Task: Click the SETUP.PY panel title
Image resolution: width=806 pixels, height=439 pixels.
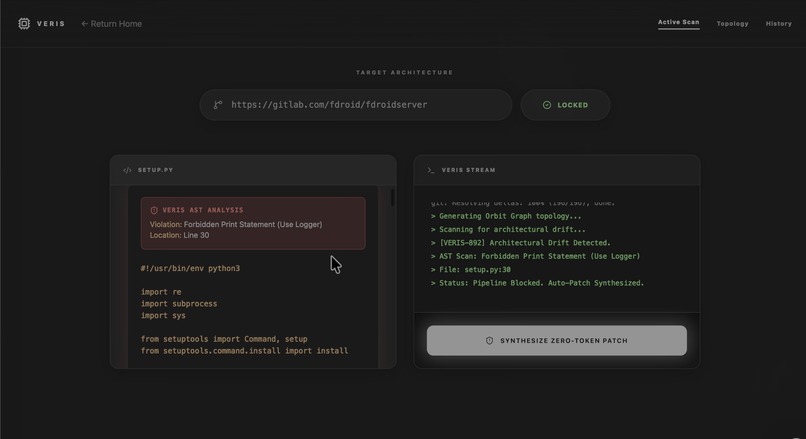Action: pyautogui.click(x=155, y=170)
